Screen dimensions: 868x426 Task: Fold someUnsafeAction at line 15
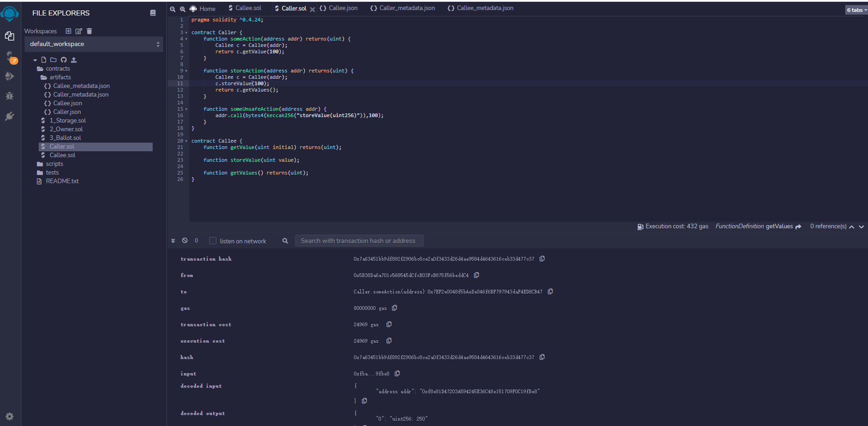(x=186, y=109)
